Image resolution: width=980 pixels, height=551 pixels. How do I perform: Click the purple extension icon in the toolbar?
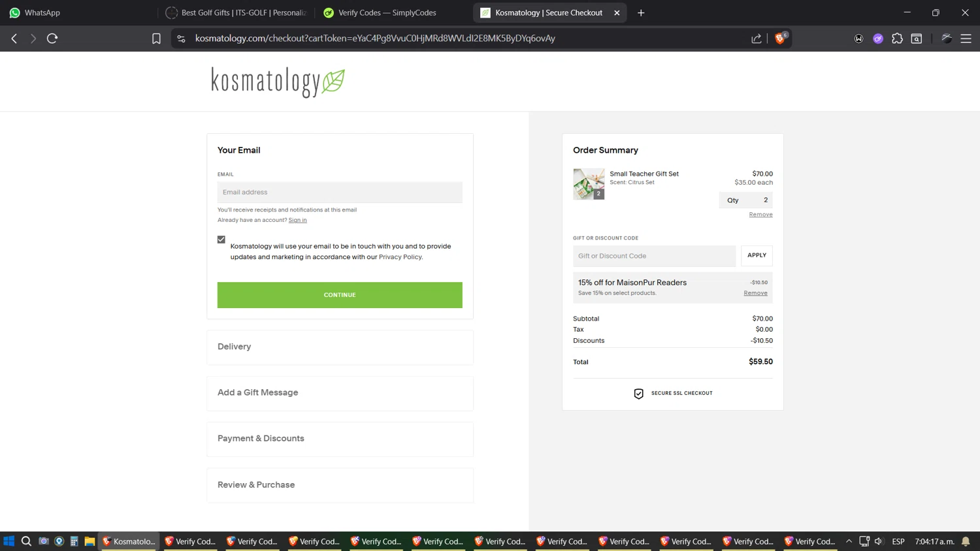coord(878,39)
